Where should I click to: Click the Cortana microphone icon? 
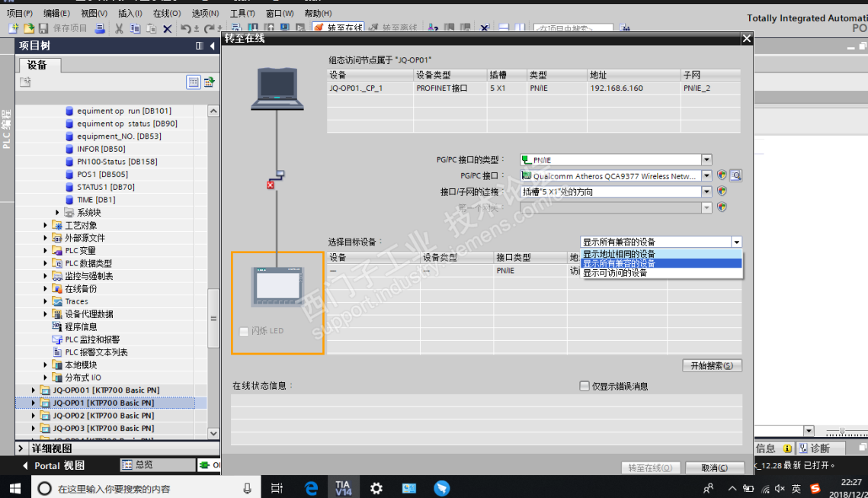click(x=247, y=489)
